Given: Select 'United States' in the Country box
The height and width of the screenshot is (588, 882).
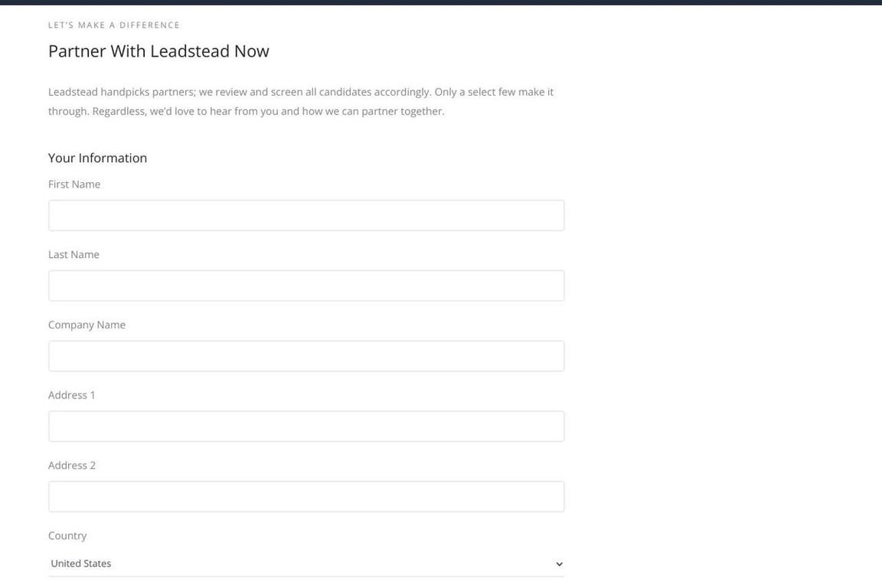Looking at the screenshot, I should tap(80, 563).
